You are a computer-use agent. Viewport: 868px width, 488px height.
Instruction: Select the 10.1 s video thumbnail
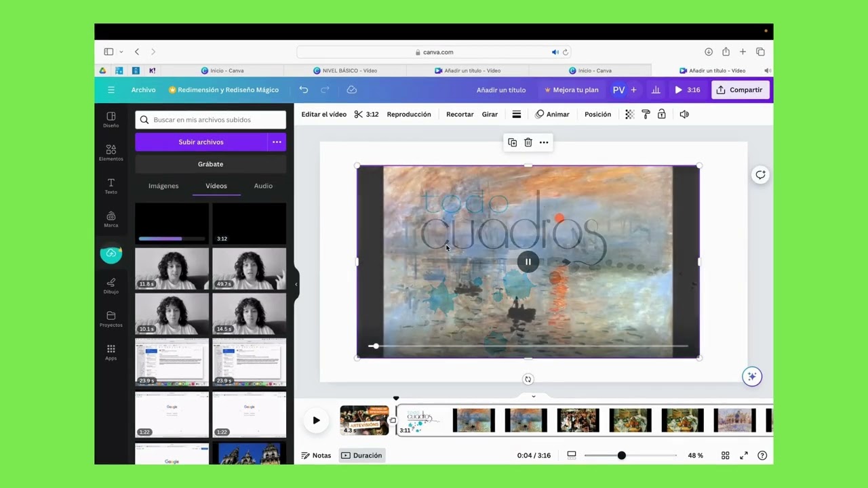click(172, 313)
